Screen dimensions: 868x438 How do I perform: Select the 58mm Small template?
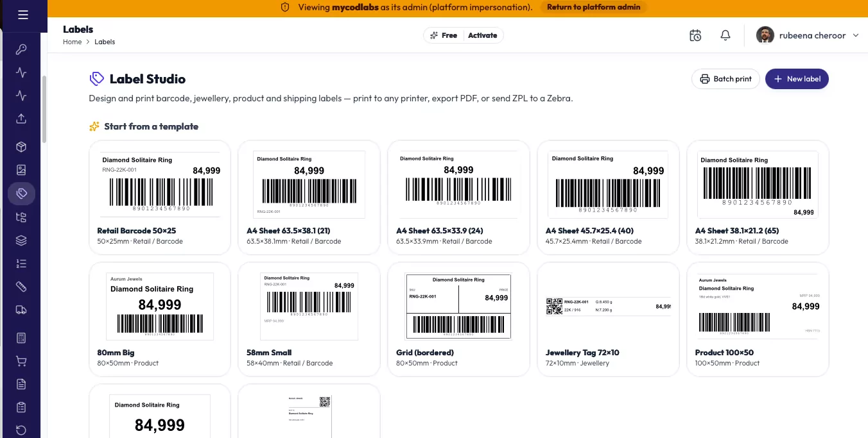coord(309,319)
